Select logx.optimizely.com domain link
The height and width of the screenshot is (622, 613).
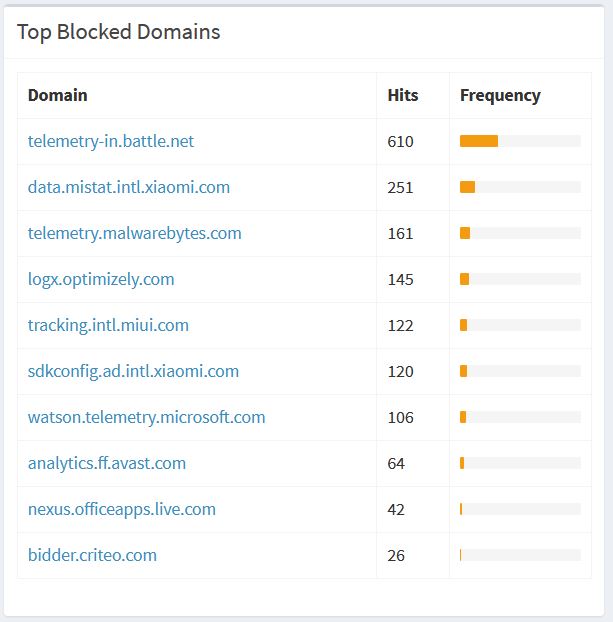[x=101, y=279]
